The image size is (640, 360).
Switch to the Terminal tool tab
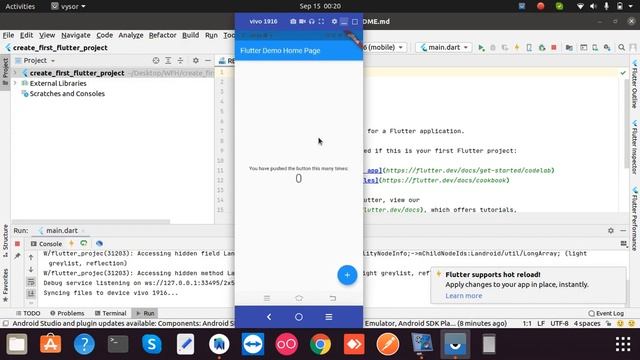(x=110, y=313)
